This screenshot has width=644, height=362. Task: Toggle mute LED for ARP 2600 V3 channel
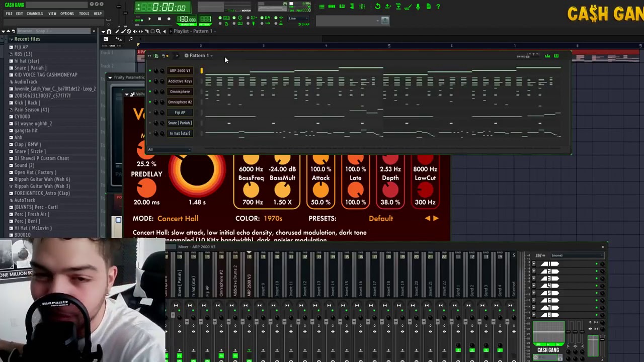point(149,71)
